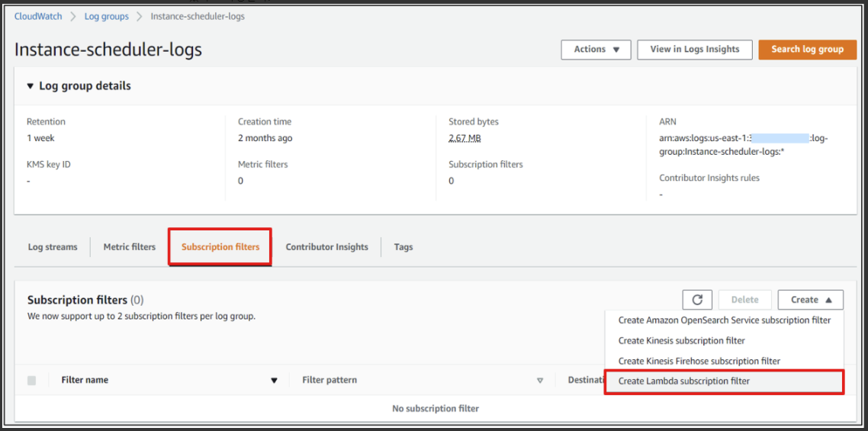The height and width of the screenshot is (431, 868).
Task: Close the Create dropdown button
Action: pos(811,300)
